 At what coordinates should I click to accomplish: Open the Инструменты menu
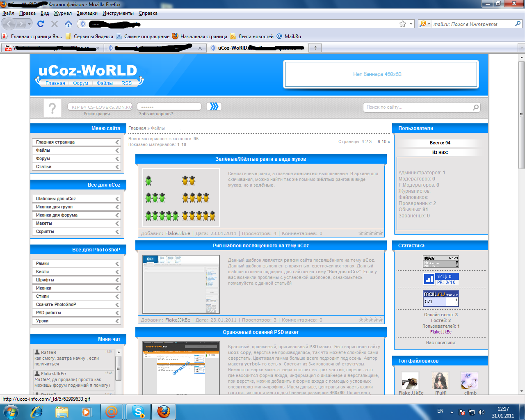(x=118, y=13)
